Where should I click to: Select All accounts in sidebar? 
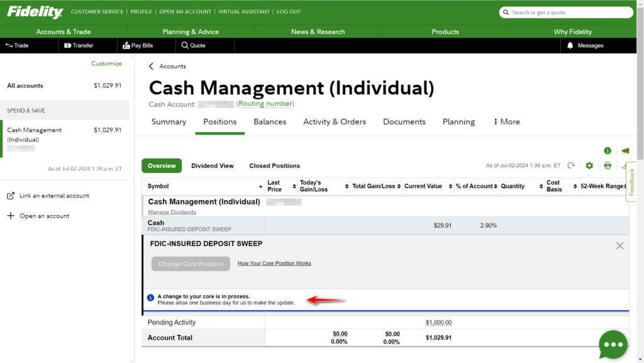coord(65,86)
